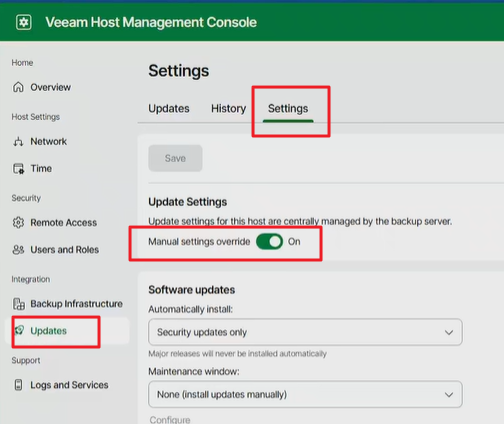
Task: Click the 'Automatically install:' label
Action: 191,309
